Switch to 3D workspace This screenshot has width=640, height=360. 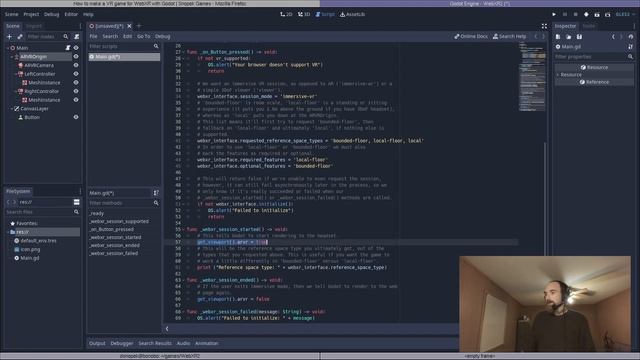tap(304, 14)
